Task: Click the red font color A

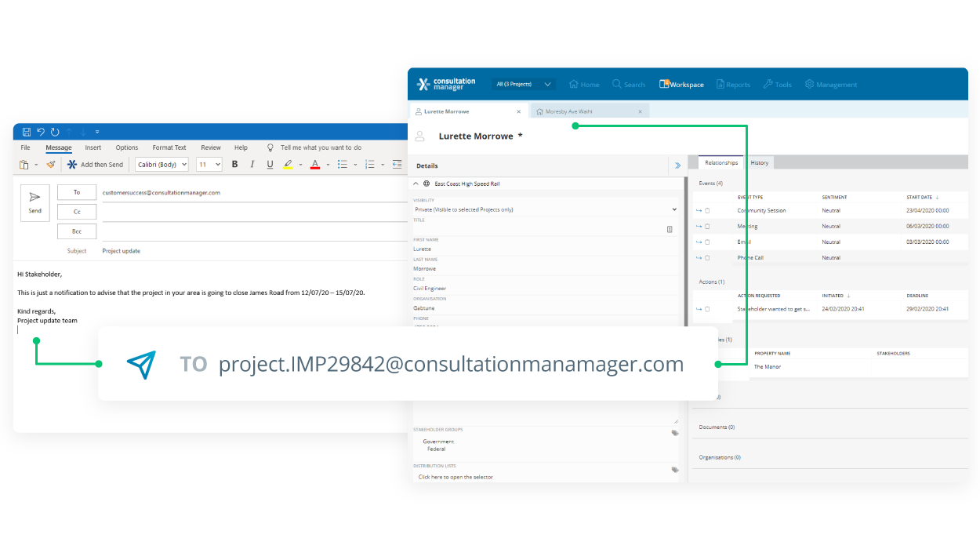Action: click(315, 165)
